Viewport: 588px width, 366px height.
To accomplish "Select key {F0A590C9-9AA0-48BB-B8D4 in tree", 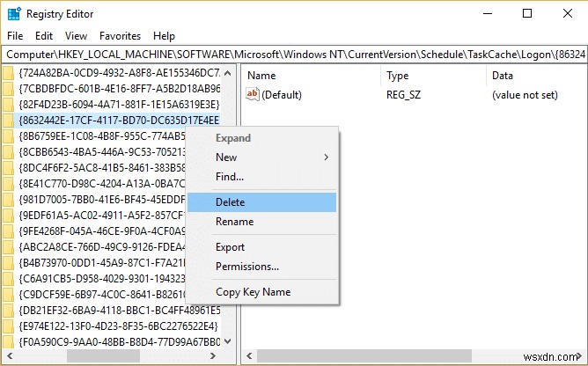I will click(119, 341).
